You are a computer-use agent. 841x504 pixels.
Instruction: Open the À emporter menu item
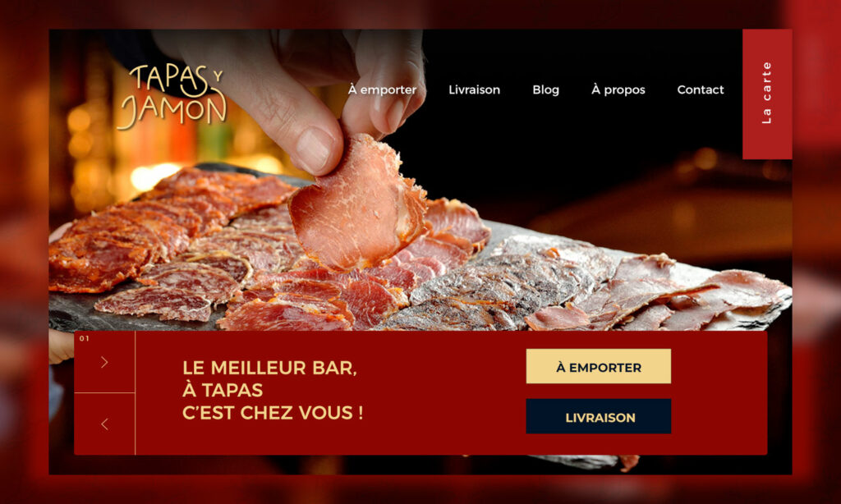click(382, 89)
